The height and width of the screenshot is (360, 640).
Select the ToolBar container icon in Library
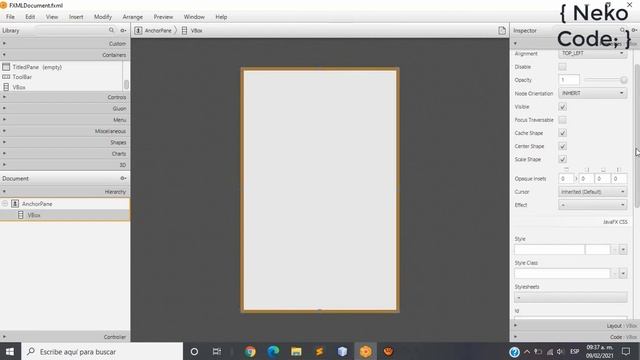pyautogui.click(x=6, y=77)
